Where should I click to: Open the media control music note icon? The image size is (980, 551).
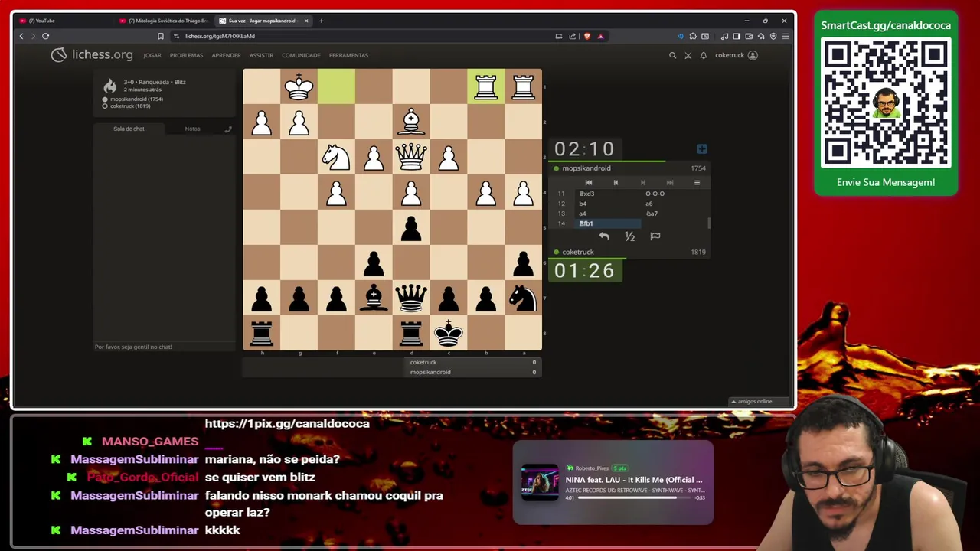724,36
